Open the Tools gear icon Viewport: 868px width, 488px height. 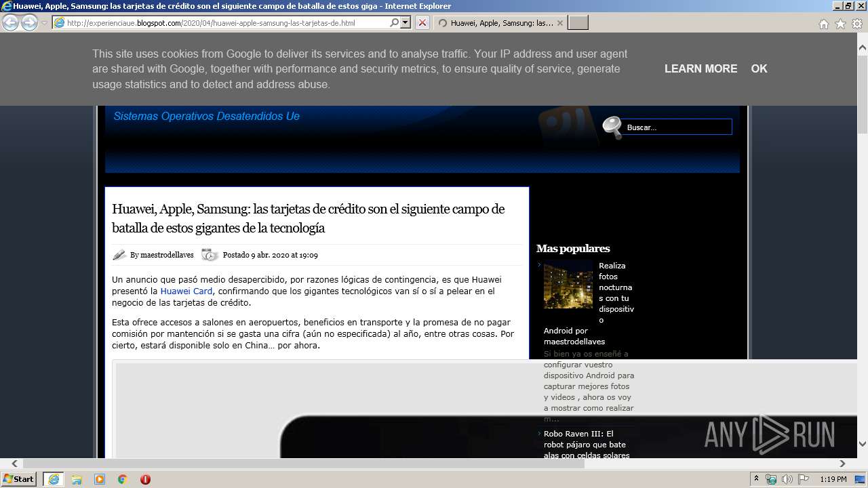pos(856,24)
